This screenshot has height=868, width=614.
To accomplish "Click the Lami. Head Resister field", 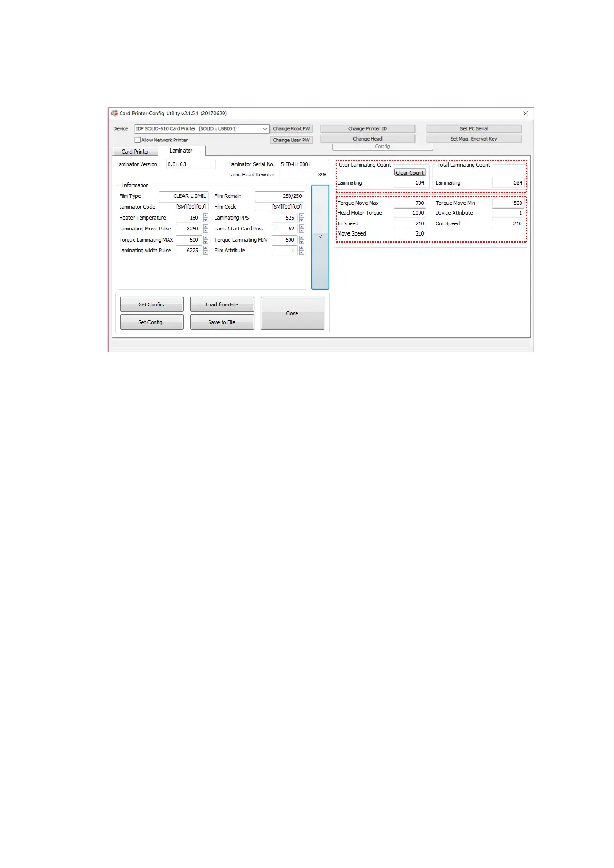I will [304, 175].
